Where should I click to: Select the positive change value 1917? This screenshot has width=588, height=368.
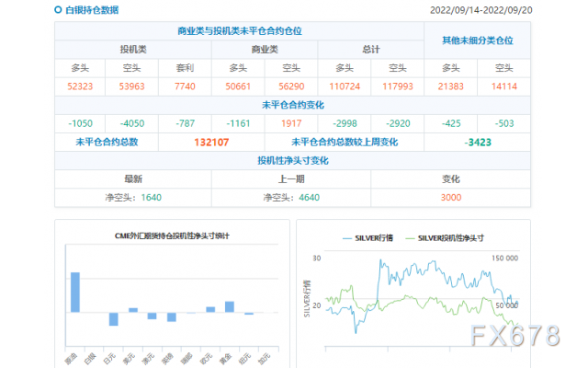(x=291, y=123)
